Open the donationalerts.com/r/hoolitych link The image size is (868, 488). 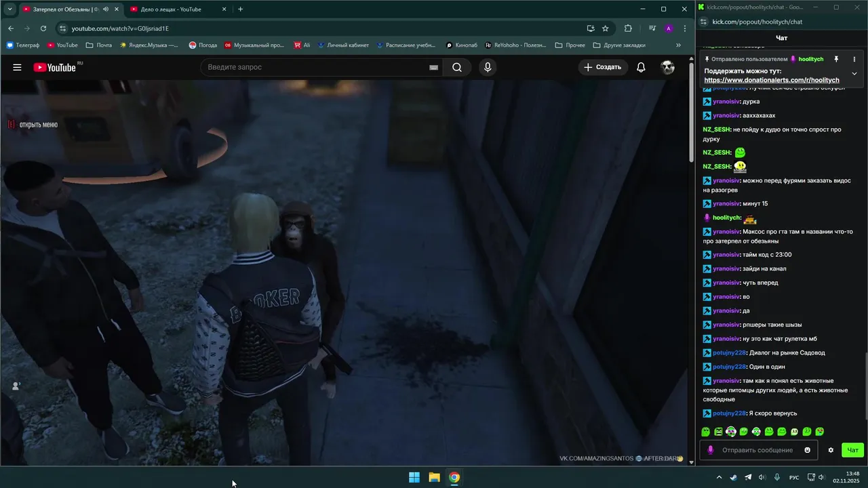pos(772,80)
